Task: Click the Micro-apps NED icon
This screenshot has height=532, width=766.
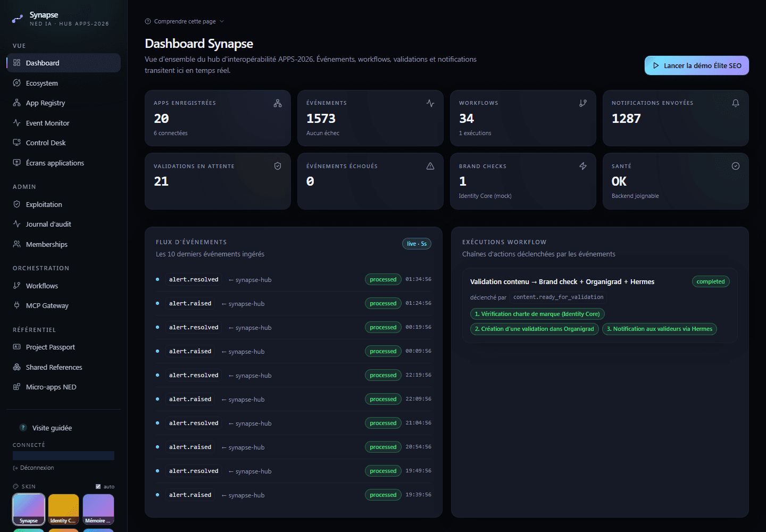Action: click(x=16, y=387)
